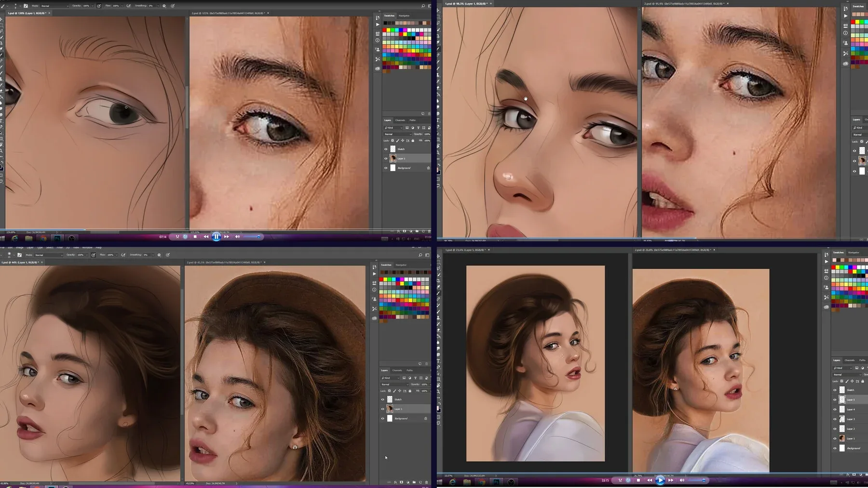Viewport: 868px width, 488px height.
Task: Expand Smoothing percentage dropdown in bottom-left options bar
Action: (x=153, y=255)
